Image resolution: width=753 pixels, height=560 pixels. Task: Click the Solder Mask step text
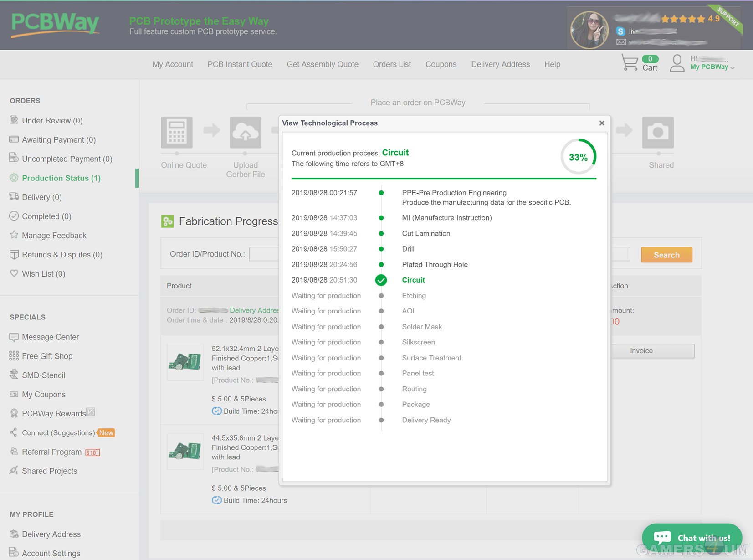(x=422, y=327)
